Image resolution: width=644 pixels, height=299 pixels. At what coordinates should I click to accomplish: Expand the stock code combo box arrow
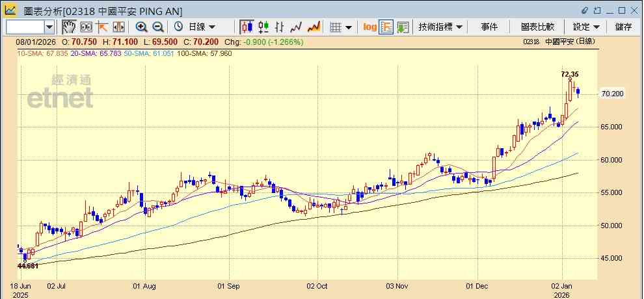click(x=49, y=27)
